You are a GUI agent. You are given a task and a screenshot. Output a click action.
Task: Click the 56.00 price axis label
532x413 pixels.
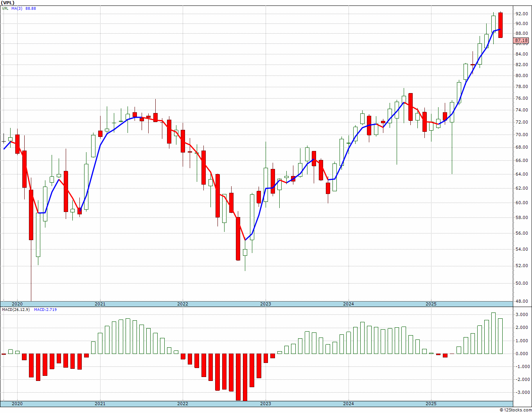[521, 233]
